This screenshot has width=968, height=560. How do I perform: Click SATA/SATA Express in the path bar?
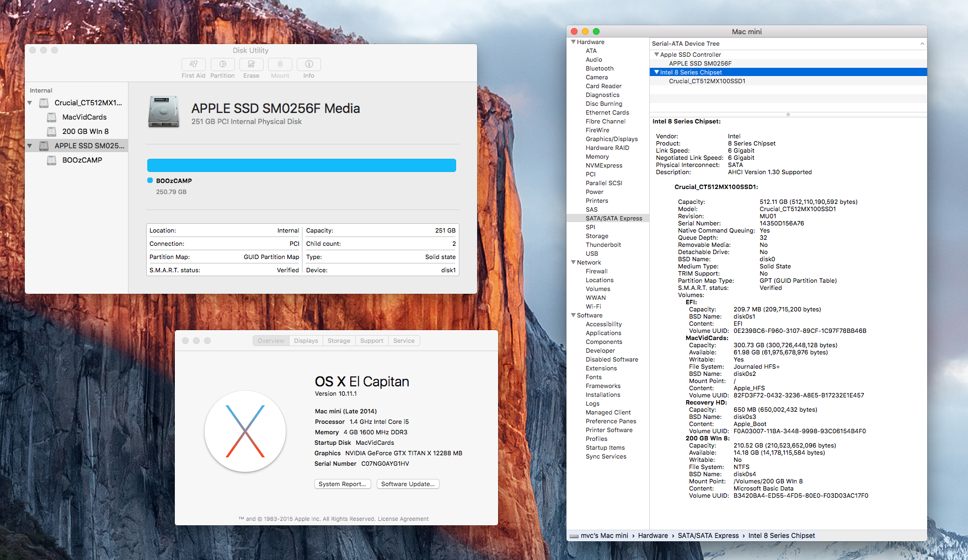point(708,536)
